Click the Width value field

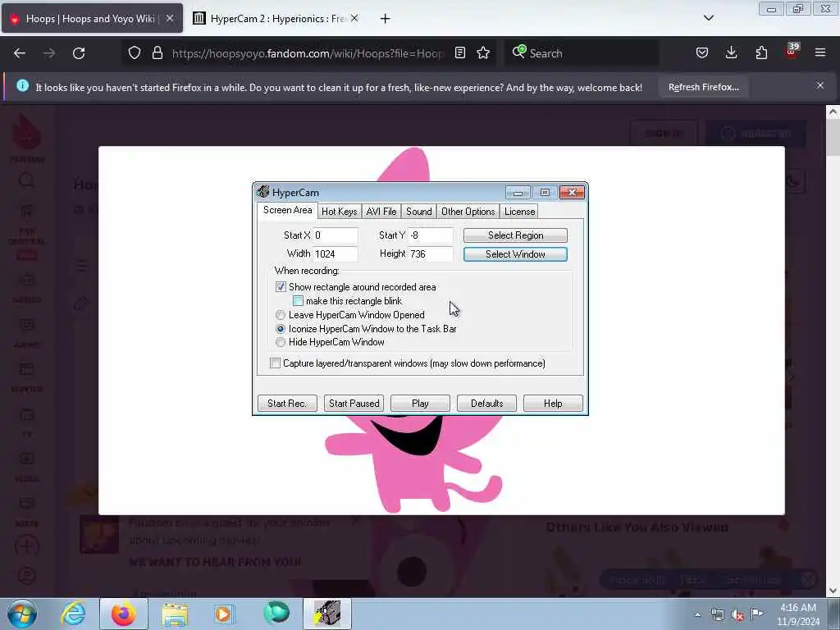(x=336, y=254)
